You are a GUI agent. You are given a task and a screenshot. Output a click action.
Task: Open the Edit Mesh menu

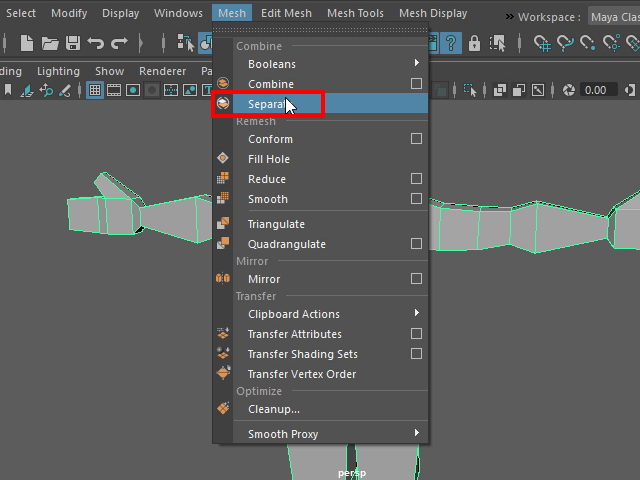tap(284, 13)
